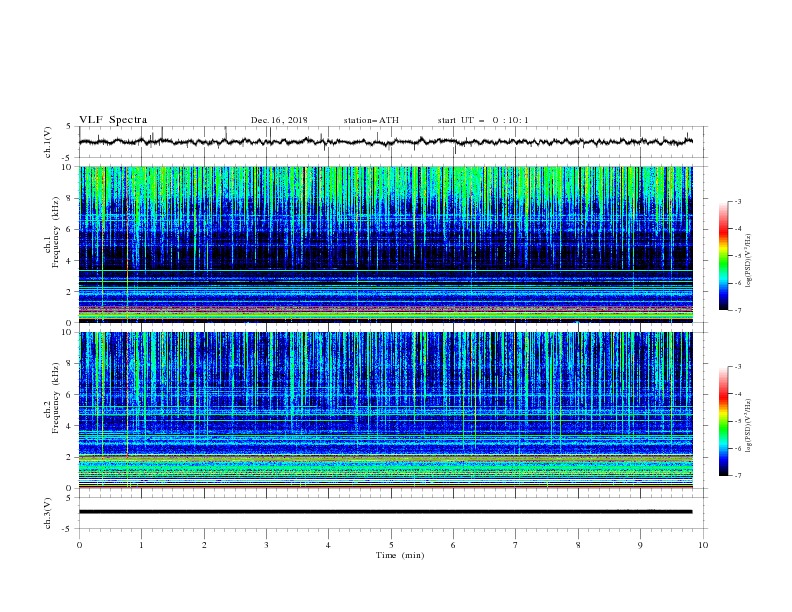The image size is (792, 612).
Task: Click time axis tick label "7"
Action: tap(516, 545)
